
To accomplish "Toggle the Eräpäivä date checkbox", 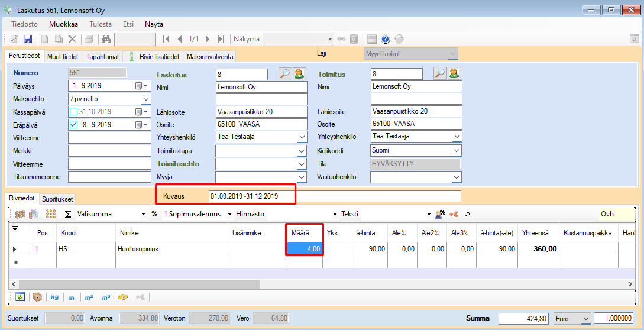I will pyautogui.click(x=73, y=125).
